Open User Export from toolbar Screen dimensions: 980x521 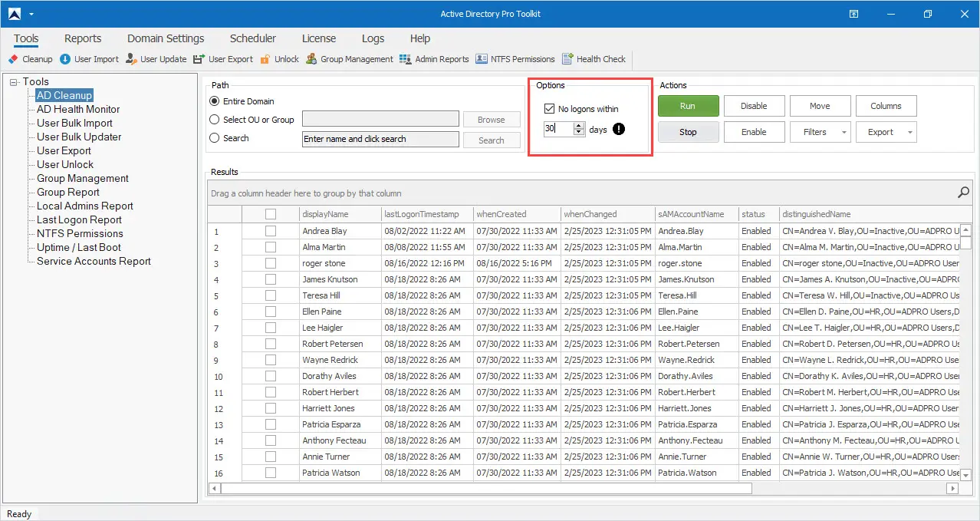tap(222, 59)
